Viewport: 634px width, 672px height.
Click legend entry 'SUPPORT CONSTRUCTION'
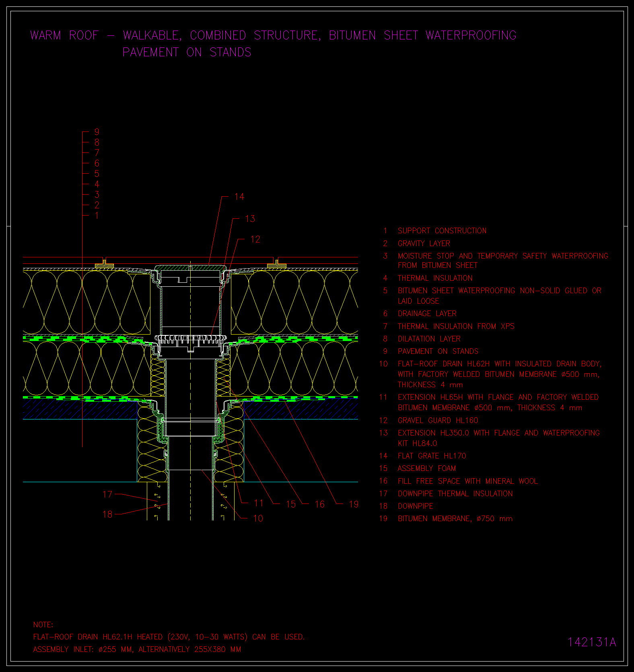[x=442, y=231]
